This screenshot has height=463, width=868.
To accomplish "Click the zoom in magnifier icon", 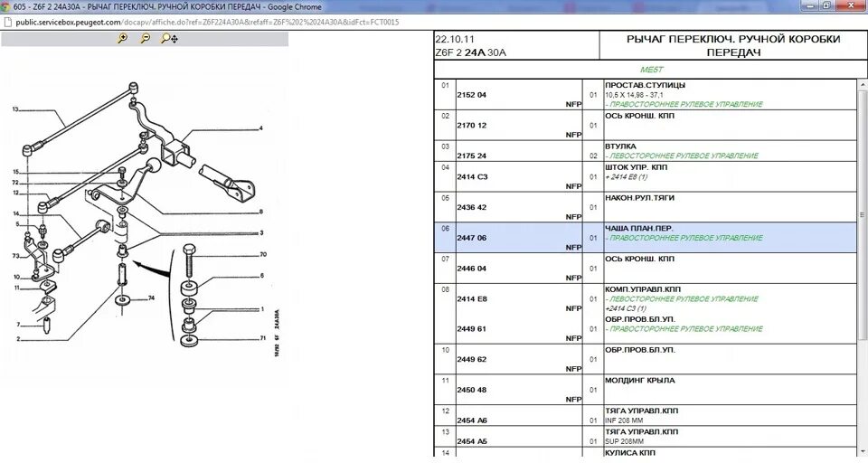I will [x=122, y=38].
